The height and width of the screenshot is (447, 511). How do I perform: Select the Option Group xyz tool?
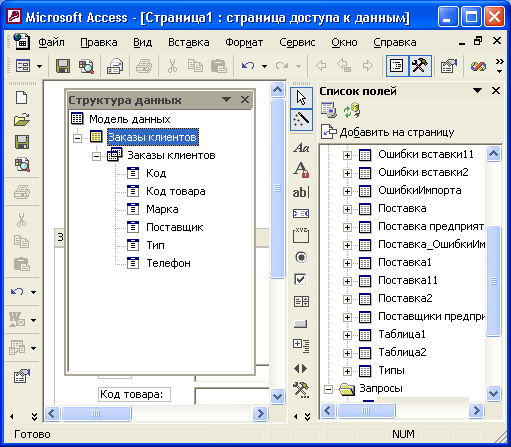(301, 235)
